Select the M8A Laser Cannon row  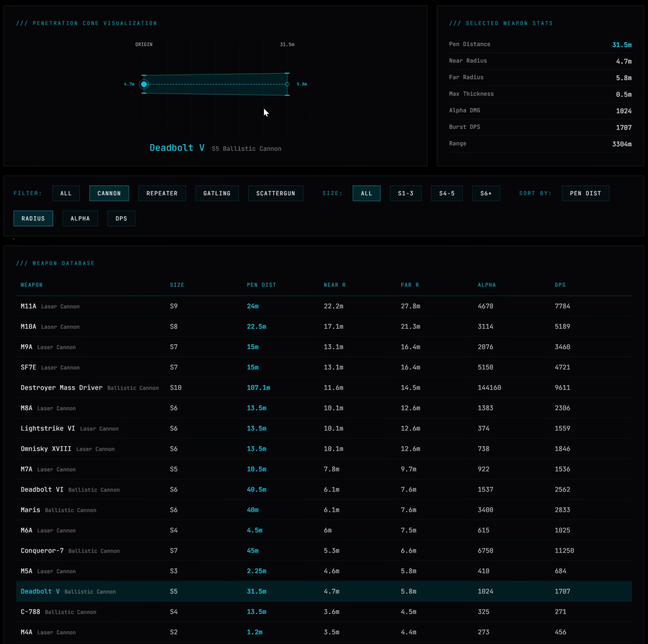click(324, 408)
